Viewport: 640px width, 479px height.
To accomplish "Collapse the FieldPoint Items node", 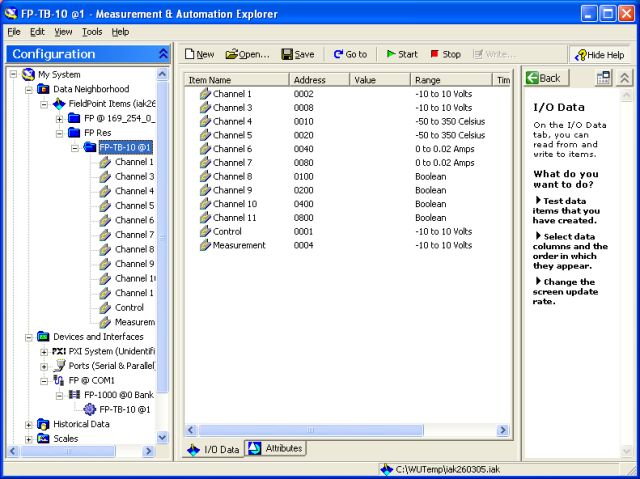I will pos(44,104).
